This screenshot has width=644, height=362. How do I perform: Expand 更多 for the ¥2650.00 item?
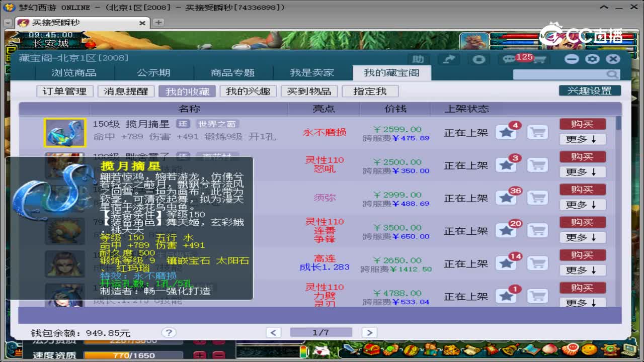583,270
